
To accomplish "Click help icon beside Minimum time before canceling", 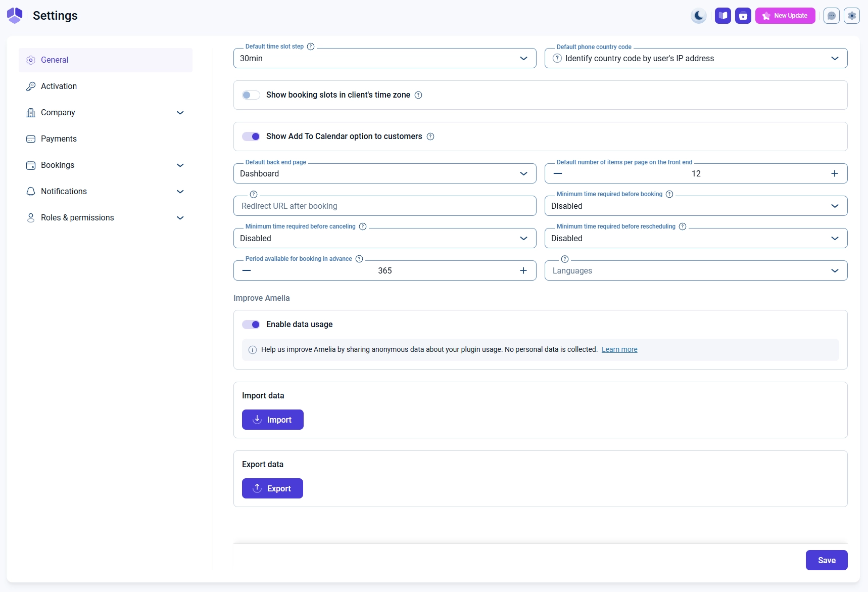I will coord(363,226).
